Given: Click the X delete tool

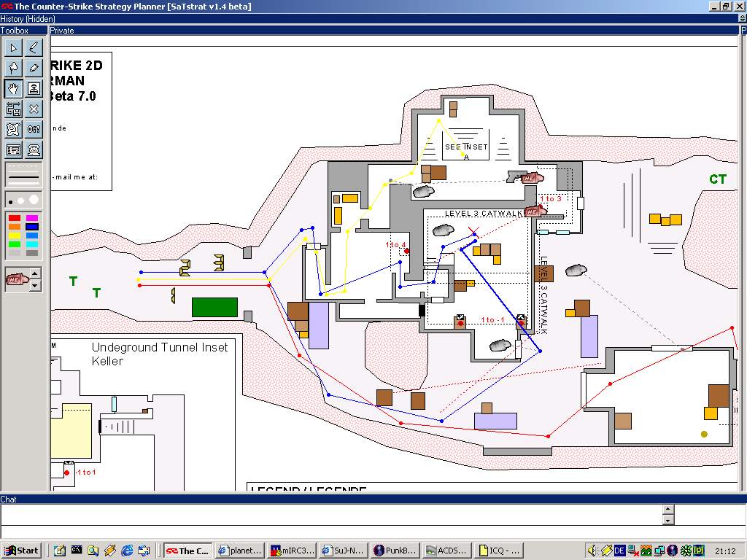Looking at the screenshot, I should pyautogui.click(x=34, y=109).
